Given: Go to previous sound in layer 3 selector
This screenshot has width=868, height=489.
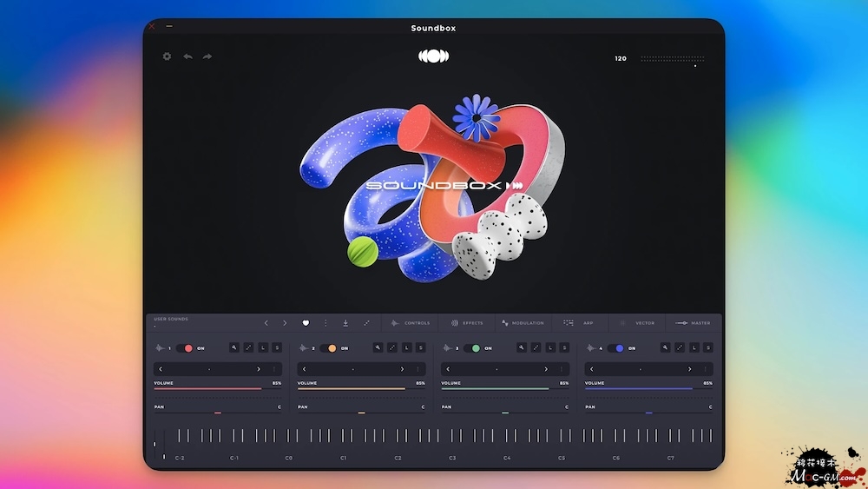Looking at the screenshot, I should tap(448, 369).
